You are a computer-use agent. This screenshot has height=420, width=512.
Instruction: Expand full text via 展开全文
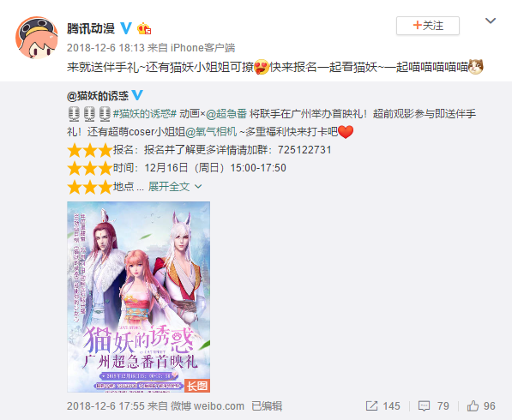[169, 186]
